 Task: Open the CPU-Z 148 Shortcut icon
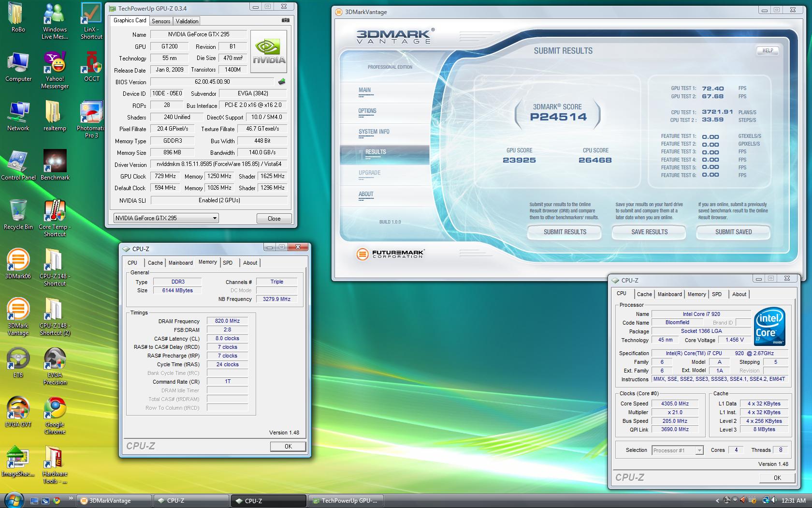click(x=55, y=268)
